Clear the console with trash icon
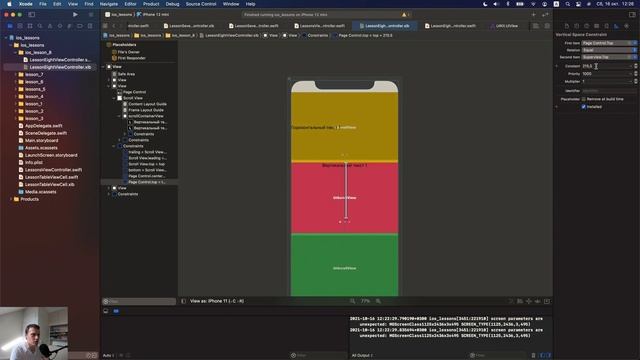Viewport: 640px width, 360px height. tap(533, 355)
